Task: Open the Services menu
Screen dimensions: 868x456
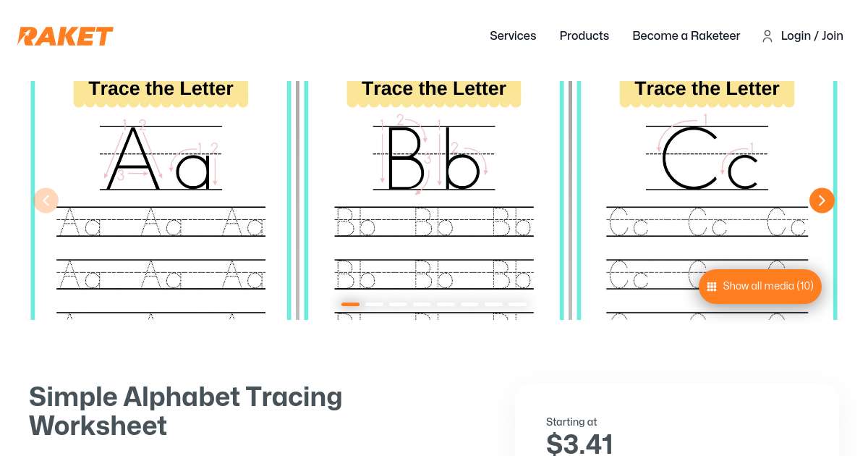Action: point(513,35)
